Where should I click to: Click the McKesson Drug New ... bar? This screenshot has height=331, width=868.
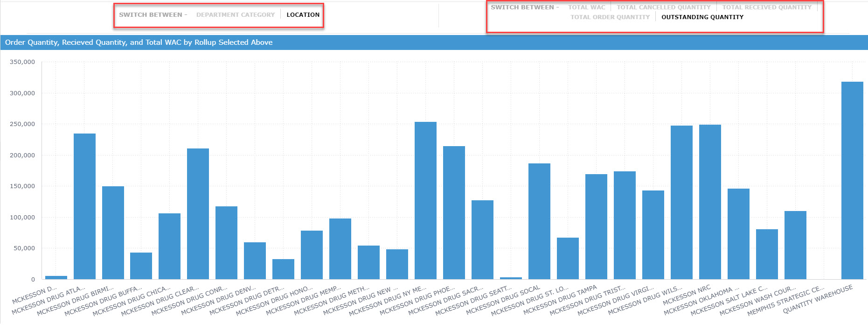(397, 264)
